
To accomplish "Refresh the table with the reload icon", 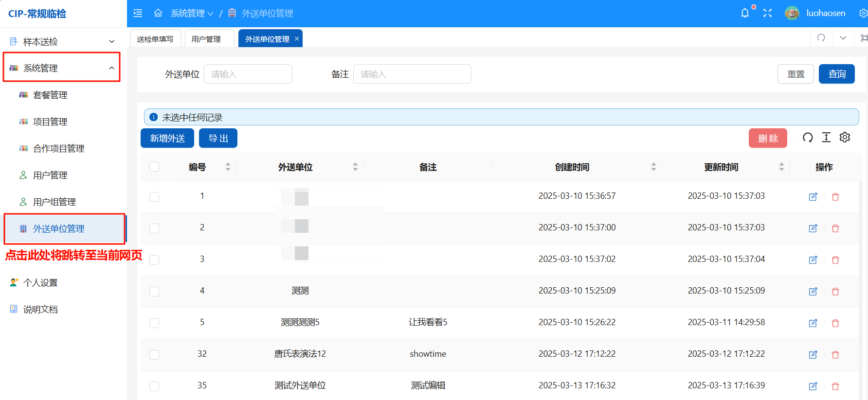I will [808, 138].
